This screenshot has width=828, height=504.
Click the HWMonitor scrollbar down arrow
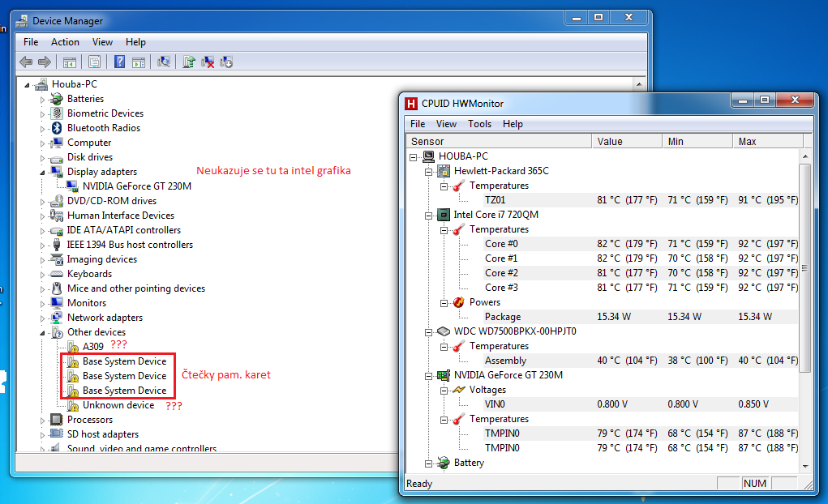805,467
